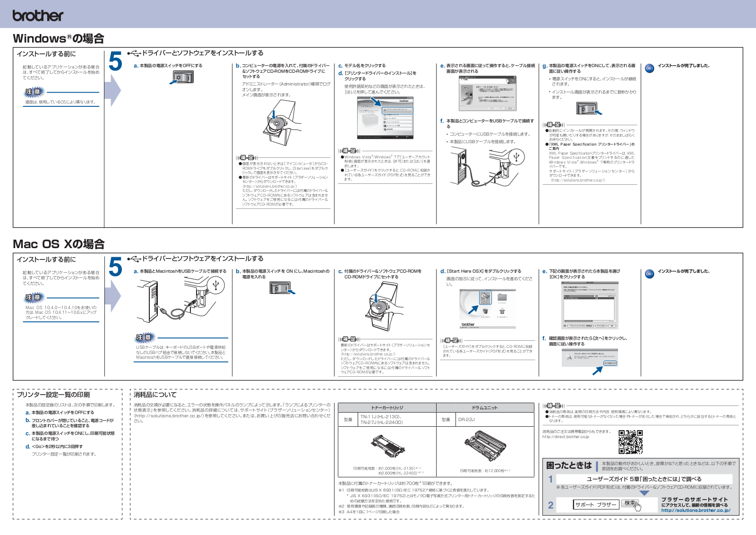Click the drum unit illustration
Viewport: 756px width, 535px height.
pyautogui.click(x=485, y=446)
